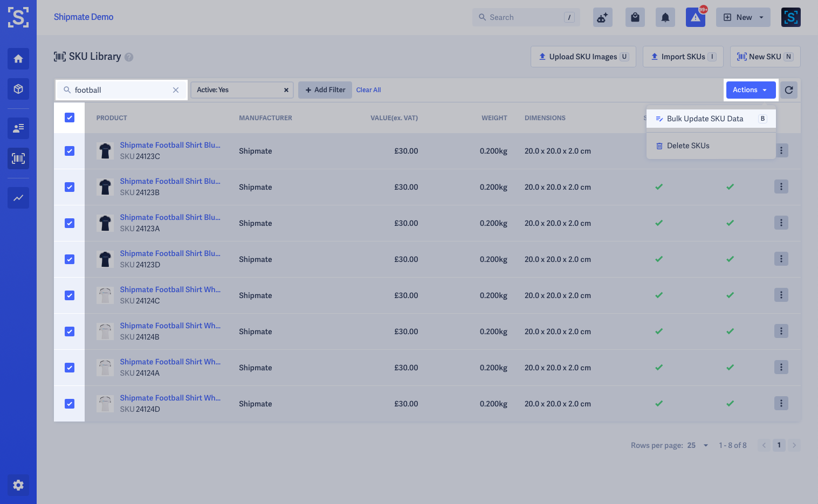Uncheck the SKU 24124D row checkbox
Screen dimensions: 818x504
70,404
